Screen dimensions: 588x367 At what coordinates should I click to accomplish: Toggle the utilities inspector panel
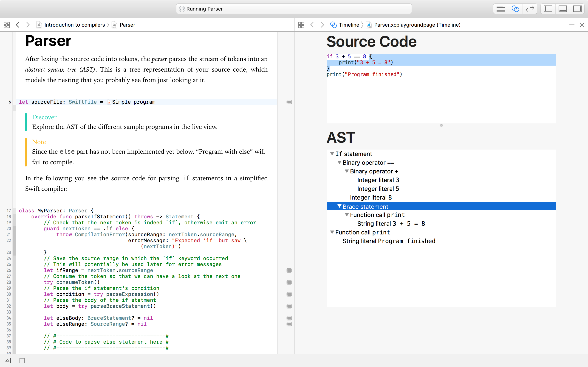(577, 9)
